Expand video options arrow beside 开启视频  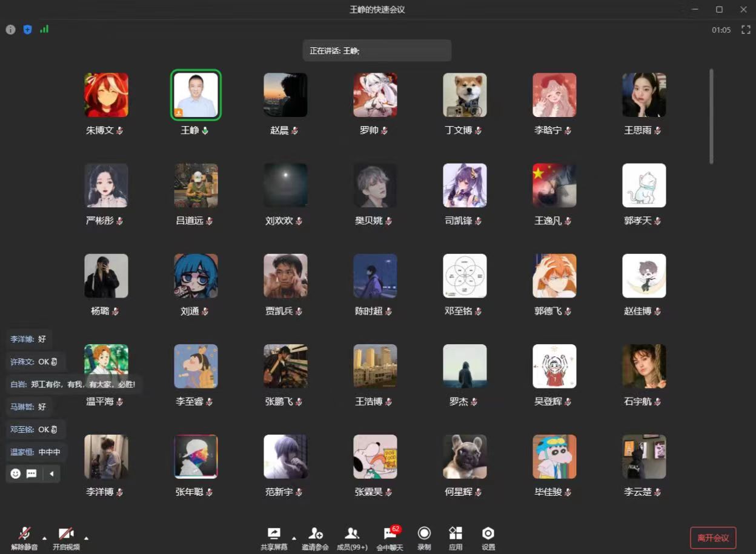click(x=86, y=538)
